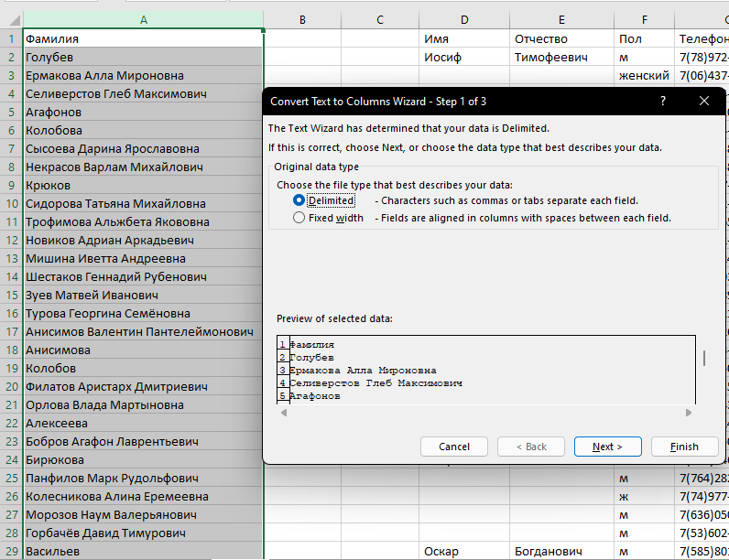Click cell Новиков Адриан Аркадьевич
Viewport: 729px width, 560px height.
pos(143,240)
